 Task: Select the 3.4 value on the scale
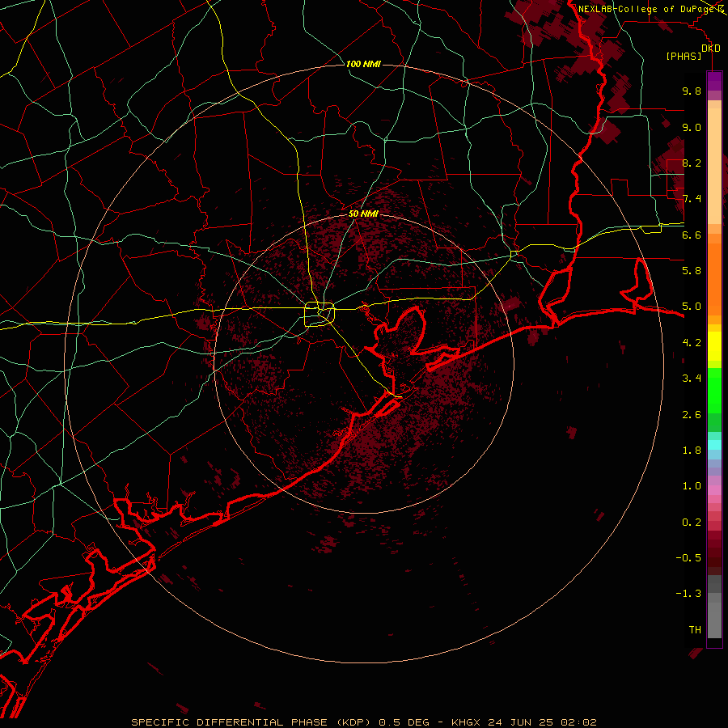[692, 379]
